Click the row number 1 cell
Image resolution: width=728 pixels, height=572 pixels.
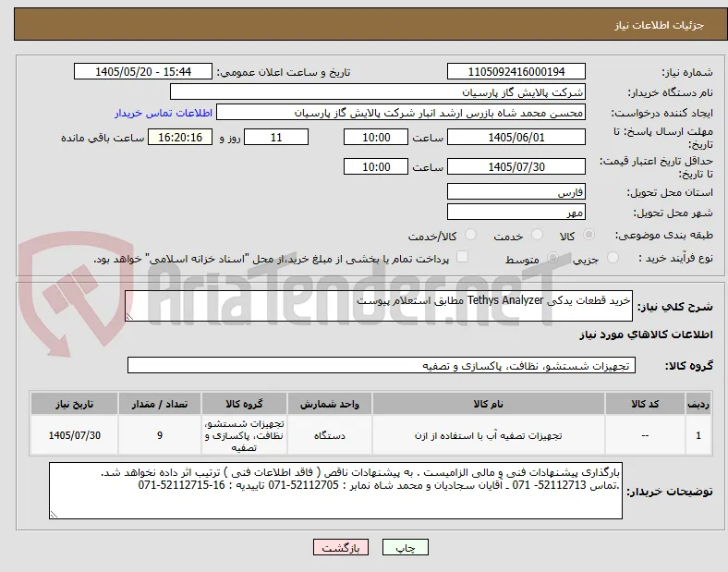(698, 435)
